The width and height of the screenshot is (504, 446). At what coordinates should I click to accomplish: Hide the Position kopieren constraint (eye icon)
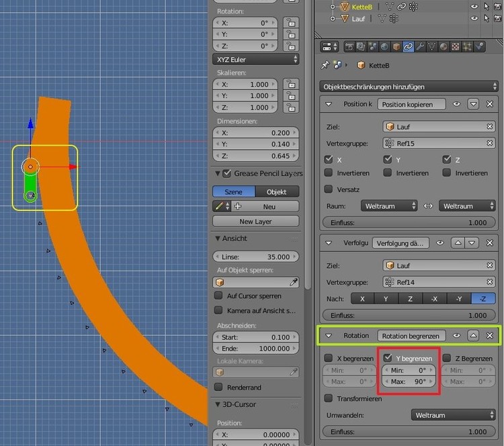tap(456, 104)
